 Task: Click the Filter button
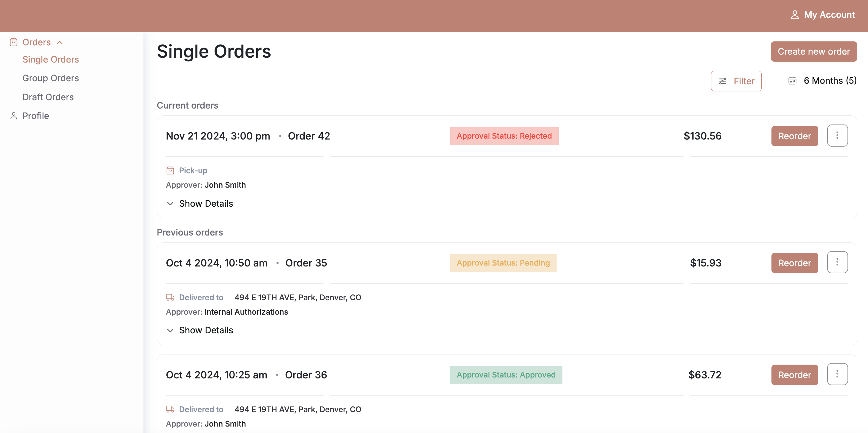[x=736, y=81]
